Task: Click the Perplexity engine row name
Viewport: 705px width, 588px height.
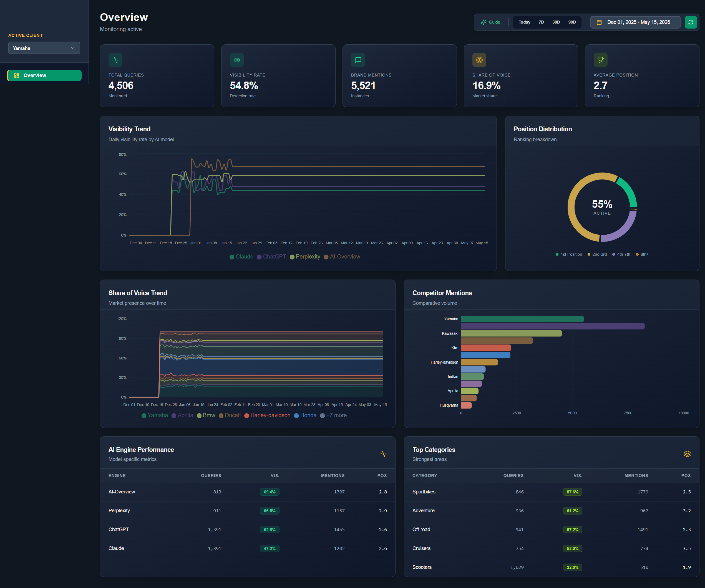Action: 119,511
